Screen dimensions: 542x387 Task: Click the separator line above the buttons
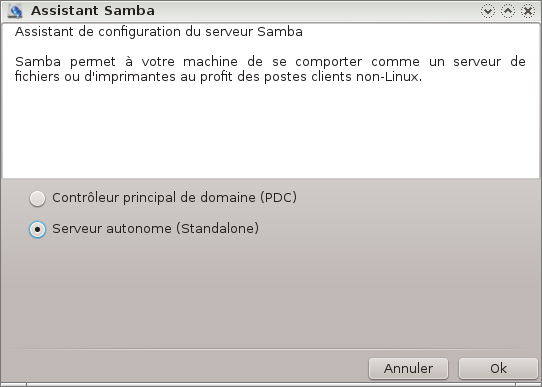(x=270, y=349)
